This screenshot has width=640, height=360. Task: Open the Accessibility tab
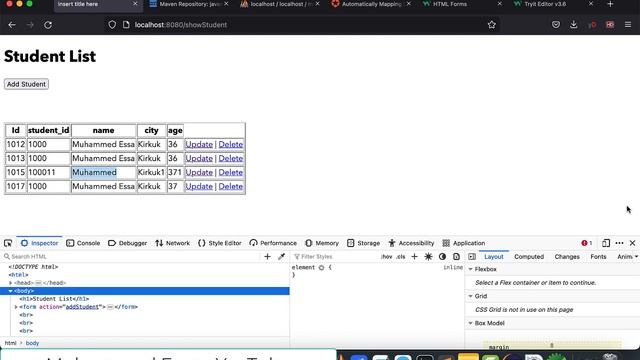coord(411,243)
